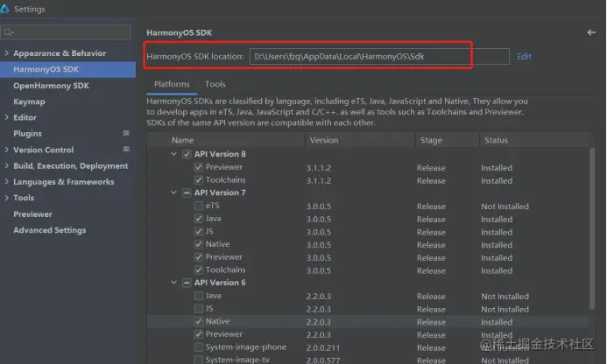
Task: Click the back arrow icon at top right
Action: pos(591,32)
